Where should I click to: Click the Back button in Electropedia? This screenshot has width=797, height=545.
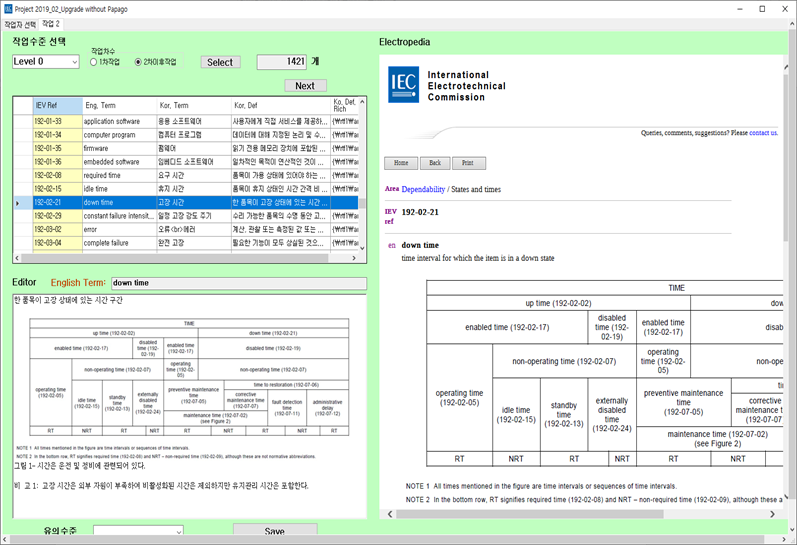click(x=435, y=163)
